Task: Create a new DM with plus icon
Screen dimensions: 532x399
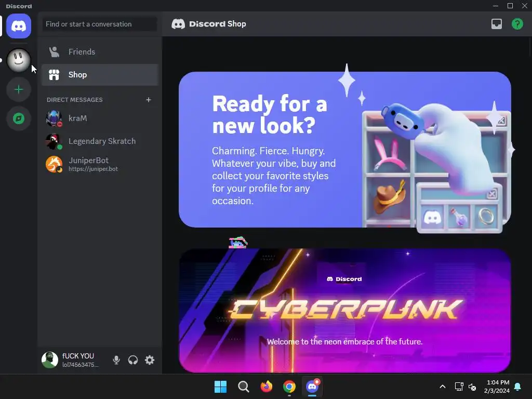Action: point(148,100)
